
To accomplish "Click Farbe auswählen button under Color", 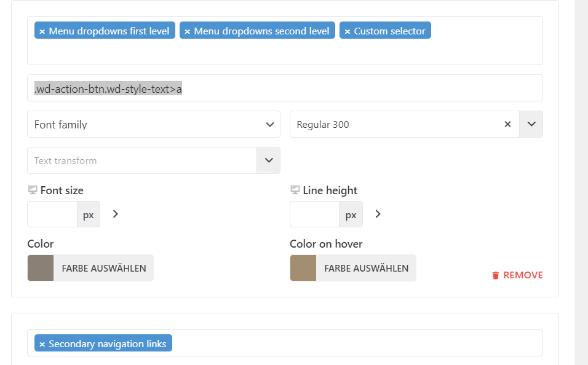I will click(103, 268).
